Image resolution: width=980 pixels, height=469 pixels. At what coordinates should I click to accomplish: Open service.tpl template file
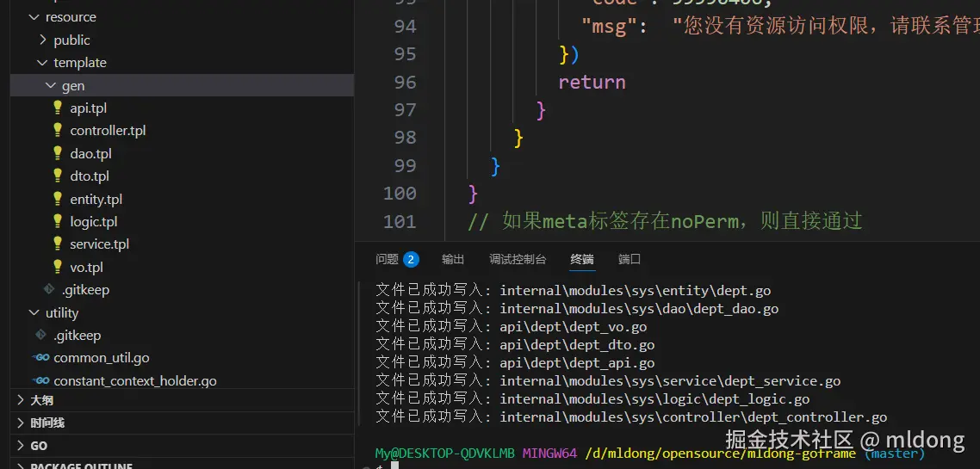(99, 244)
